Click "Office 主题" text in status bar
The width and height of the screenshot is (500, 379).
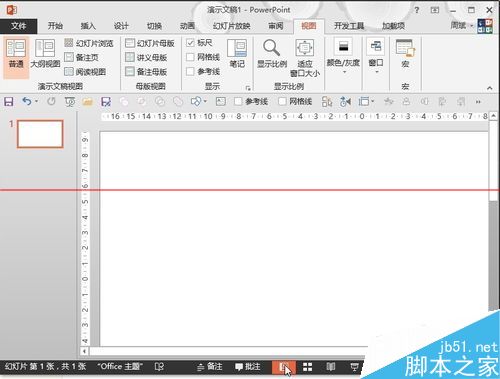point(120,367)
